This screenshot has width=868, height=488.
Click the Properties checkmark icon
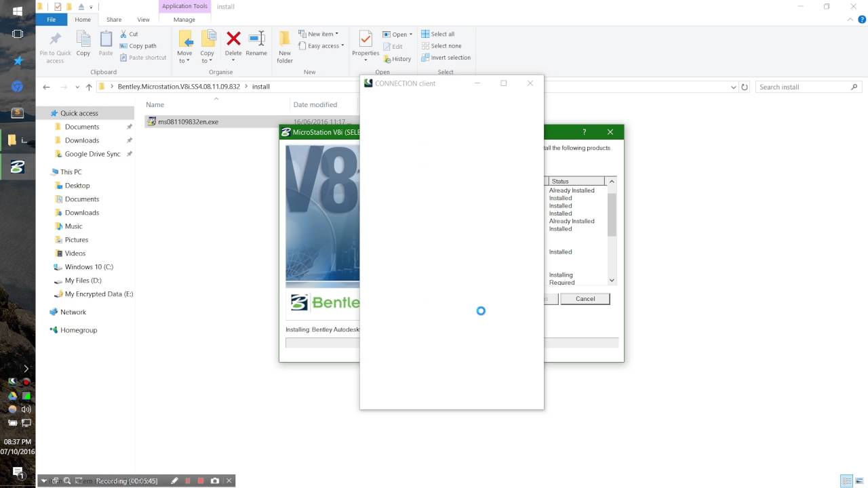366,39
